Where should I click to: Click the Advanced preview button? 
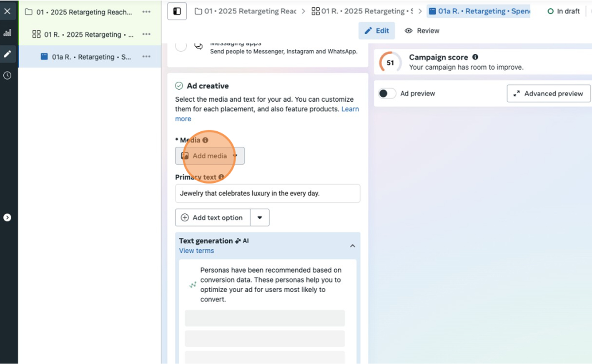[548, 93]
